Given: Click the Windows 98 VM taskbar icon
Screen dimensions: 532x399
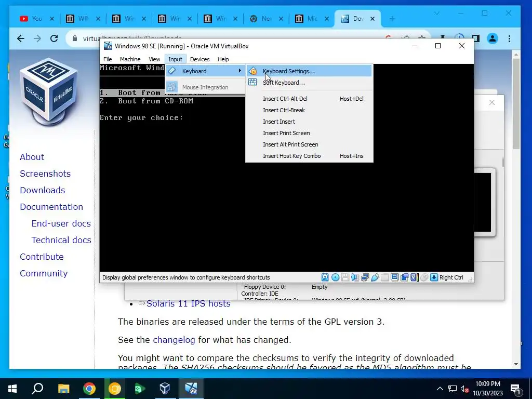Looking at the screenshot, I should [x=191, y=389].
